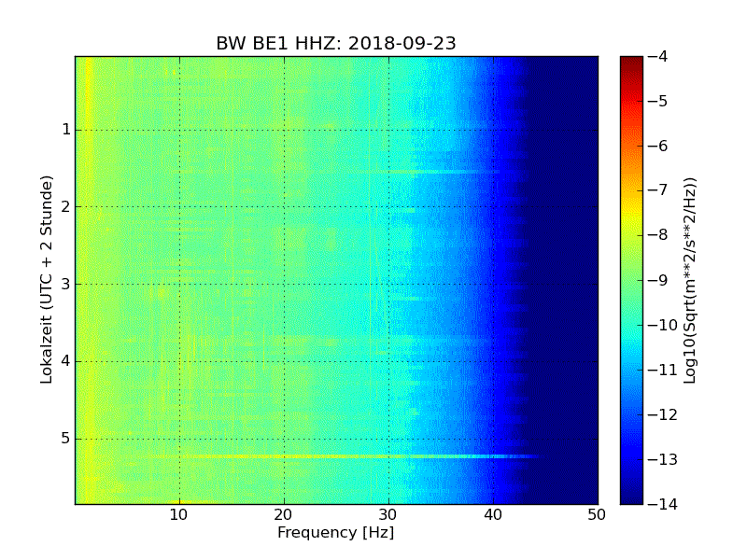Viewport: 747px width, 560px height.
Task: Click y-axis tick label '3'
Action: tap(66, 284)
